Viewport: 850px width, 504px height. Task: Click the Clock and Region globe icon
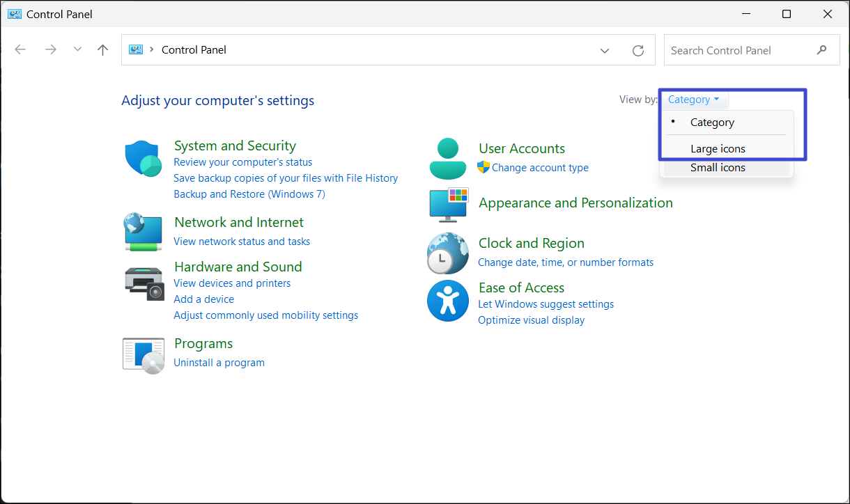[447, 253]
